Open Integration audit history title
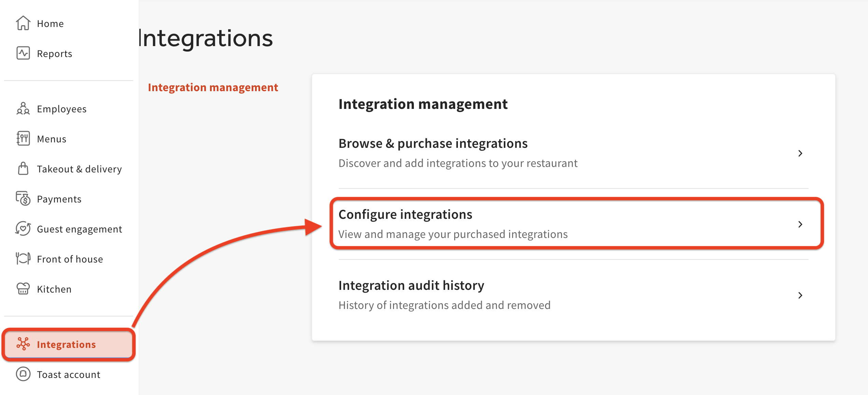Screen dimensions: 868x395 (x=411, y=285)
